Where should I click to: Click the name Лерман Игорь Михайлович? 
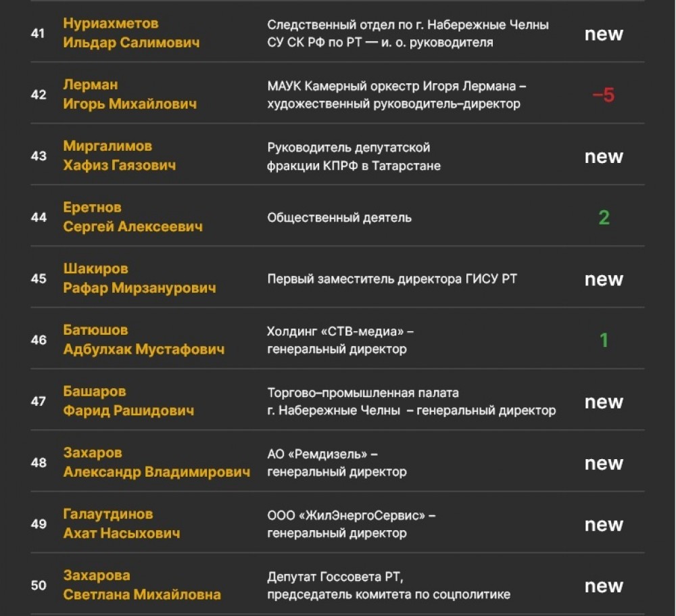click(x=130, y=95)
